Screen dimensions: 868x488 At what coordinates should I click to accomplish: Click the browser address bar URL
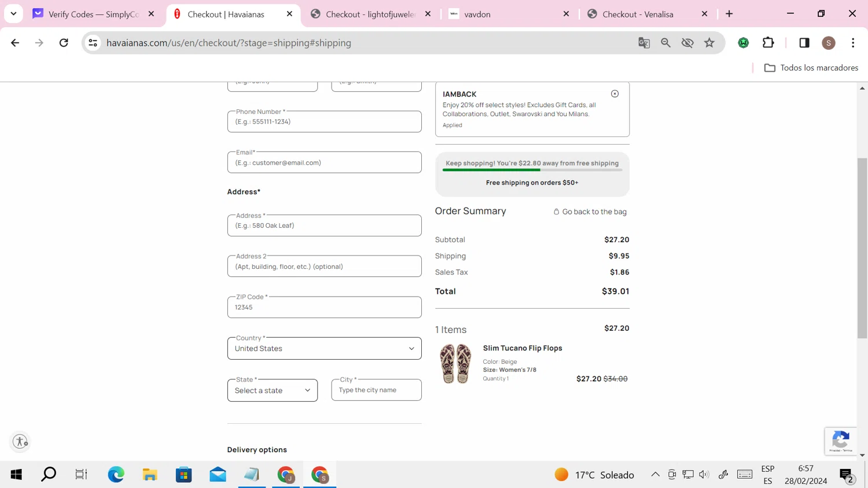(x=229, y=43)
